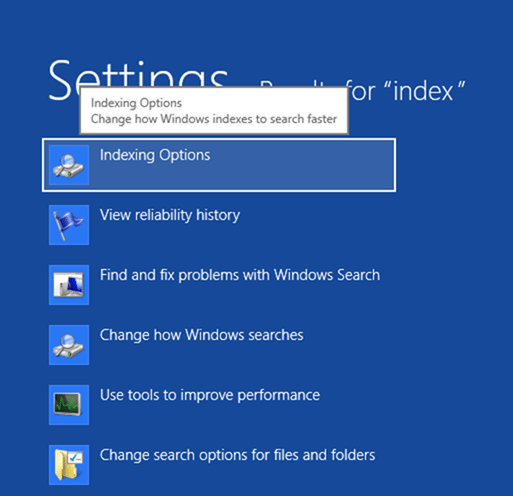Viewport: 513px width, 496px height.
Task: Open Change search options for files and folders
Action: [x=238, y=455]
